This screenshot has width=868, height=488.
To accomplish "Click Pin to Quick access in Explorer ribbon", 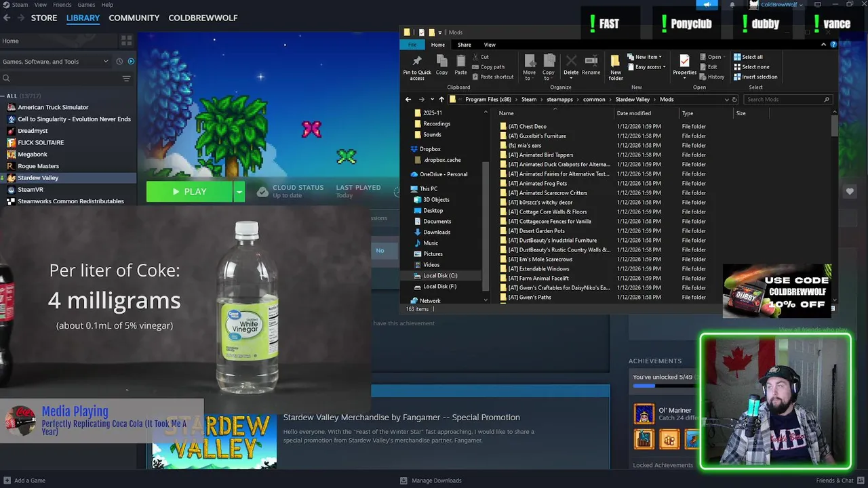I will (x=417, y=66).
